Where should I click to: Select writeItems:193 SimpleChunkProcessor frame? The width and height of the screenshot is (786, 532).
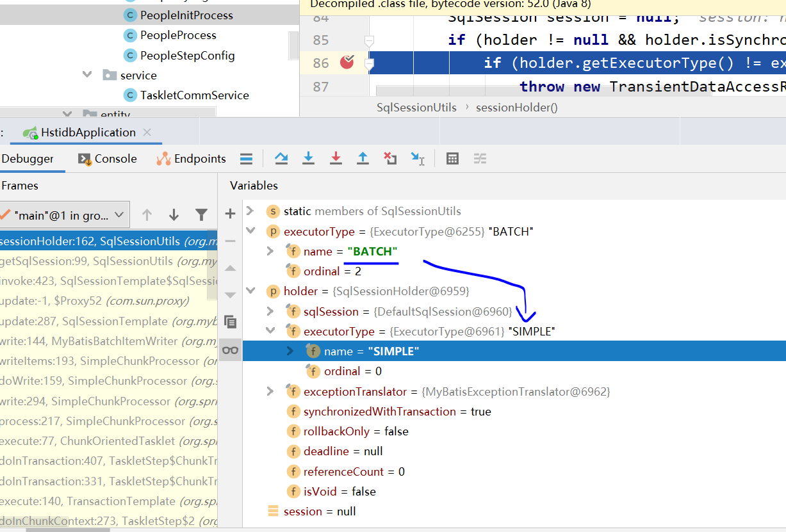click(108, 361)
